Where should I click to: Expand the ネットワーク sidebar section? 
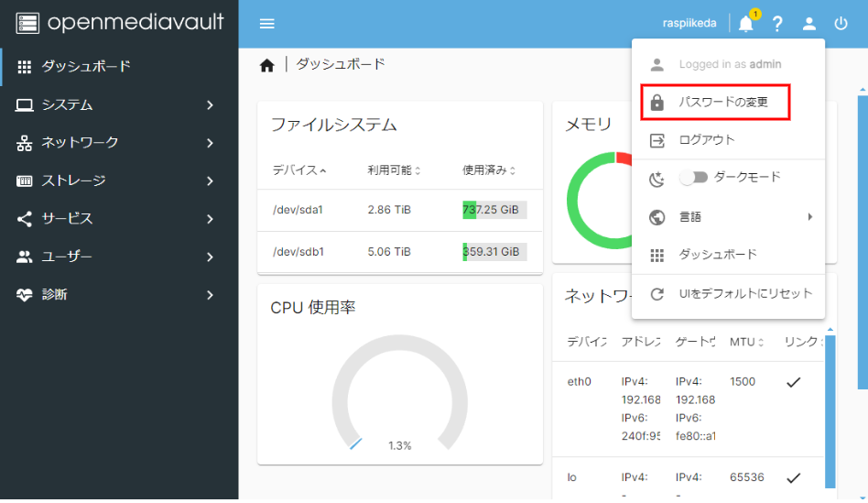pos(119,143)
